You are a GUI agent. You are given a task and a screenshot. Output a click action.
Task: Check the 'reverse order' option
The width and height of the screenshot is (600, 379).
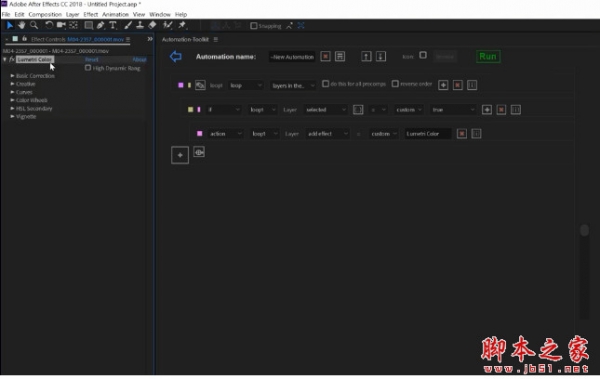[x=395, y=83]
